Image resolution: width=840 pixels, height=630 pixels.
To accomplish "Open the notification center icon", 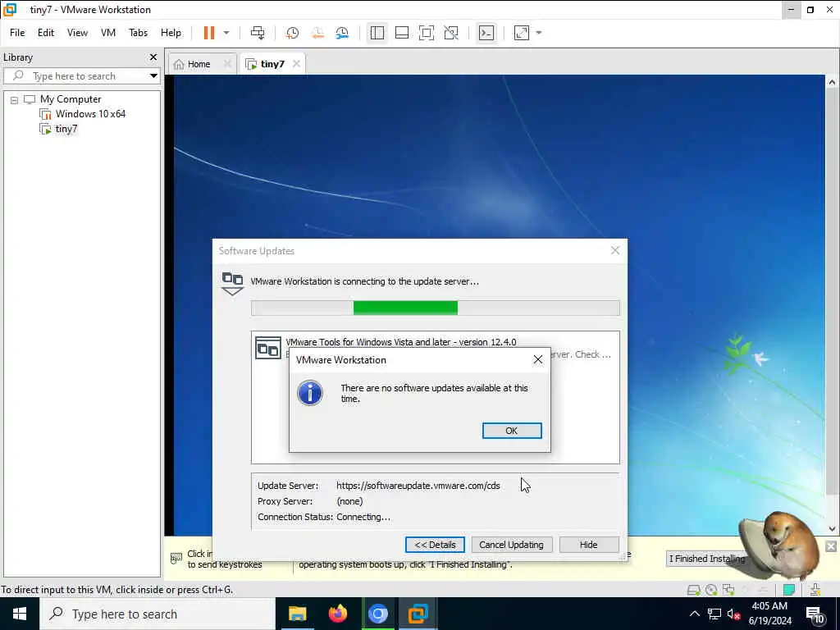I will (x=815, y=614).
